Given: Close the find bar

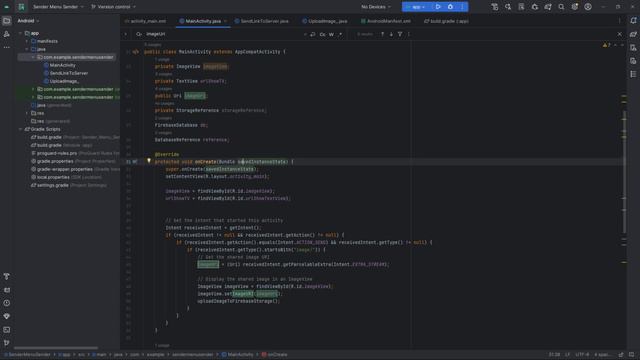Looking at the screenshot, I should pos(620,34).
